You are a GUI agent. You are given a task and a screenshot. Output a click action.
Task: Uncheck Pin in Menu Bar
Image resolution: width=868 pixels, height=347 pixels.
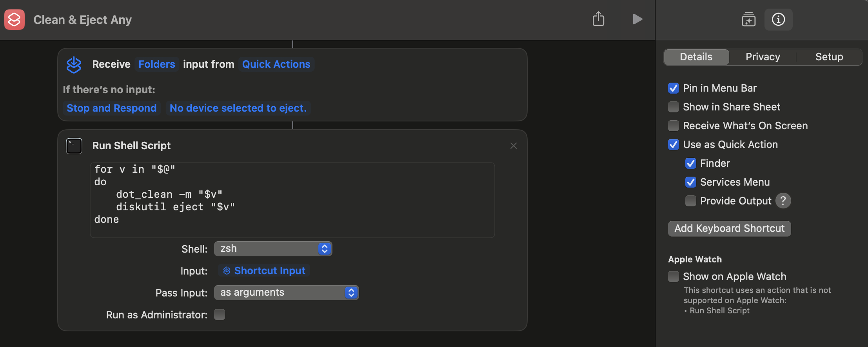pos(673,88)
